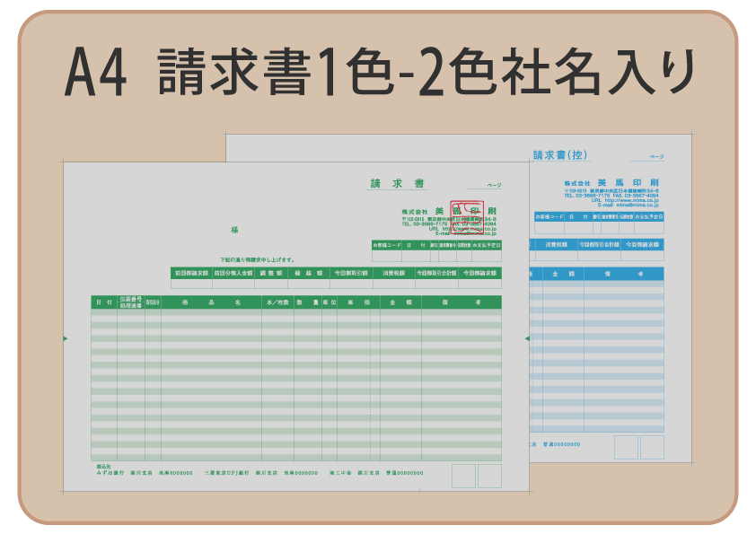The image size is (756, 534).
Task: Select the A4 請求書1色-2色社名入り banner heading
Action: [378, 73]
